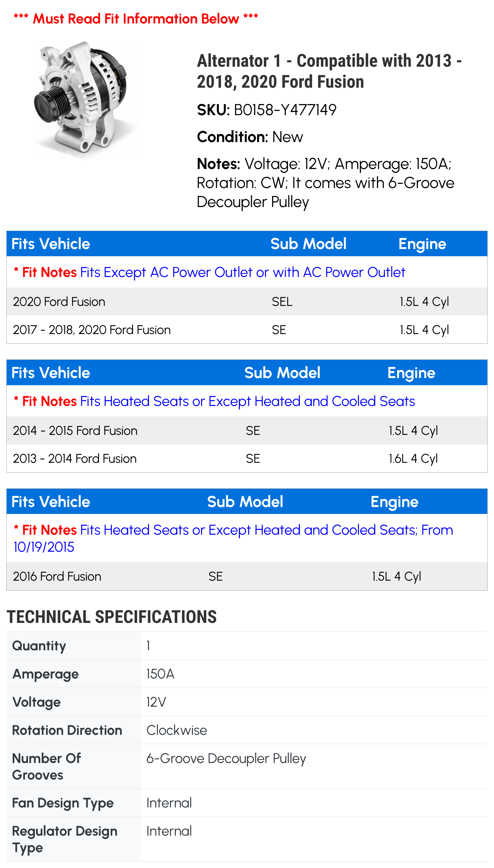The image size is (494, 868).
Task: Click the 2020 Ford Fusion SEL row
Action: [247, 302]
